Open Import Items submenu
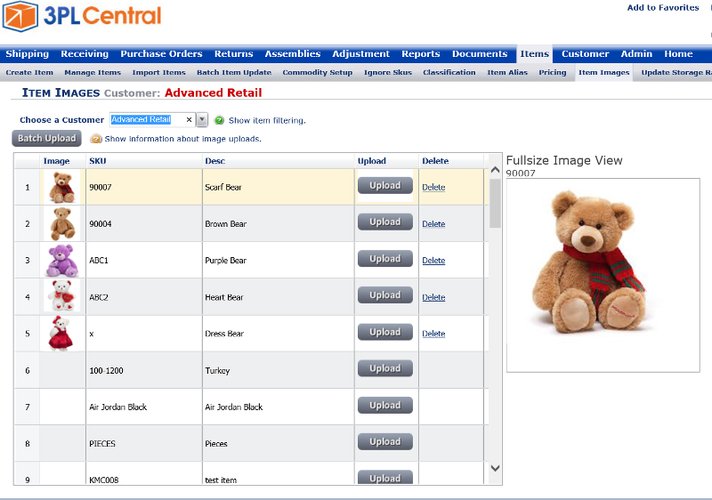 click(159, 72)
